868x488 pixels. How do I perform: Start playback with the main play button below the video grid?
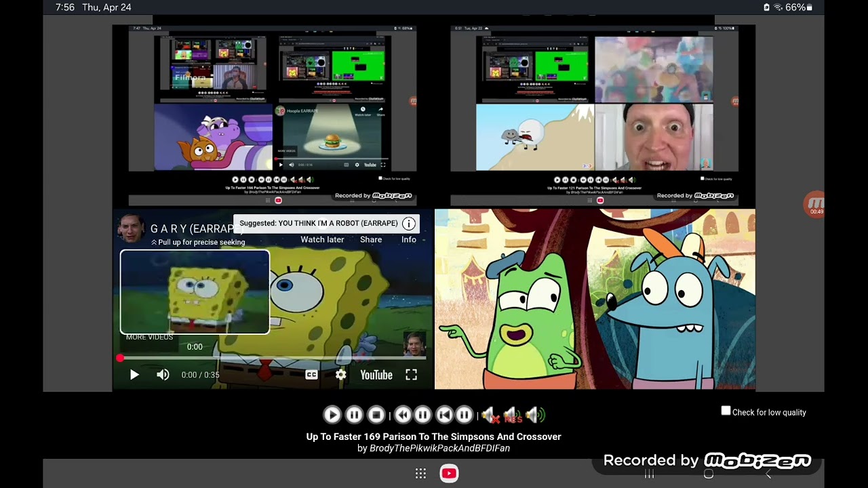click(x=332, y=415)
